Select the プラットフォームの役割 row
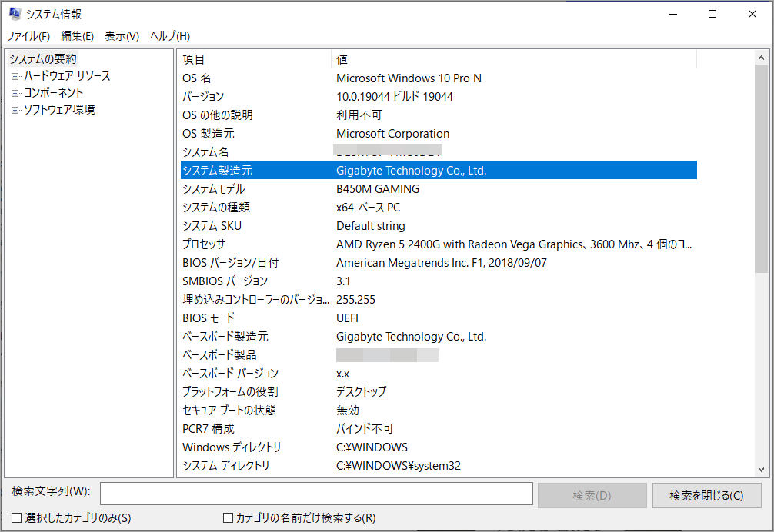Image resolution: width=774 pixels, height=532 pixels. [x=439, y=391]
